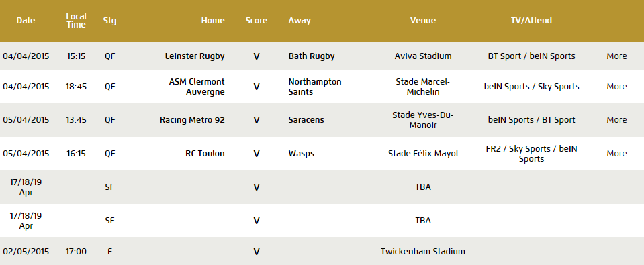The height and width of the screenshot is (265, 644).
Task: Click the Leinster Rugby team name
Action: (x=195, y=56)
